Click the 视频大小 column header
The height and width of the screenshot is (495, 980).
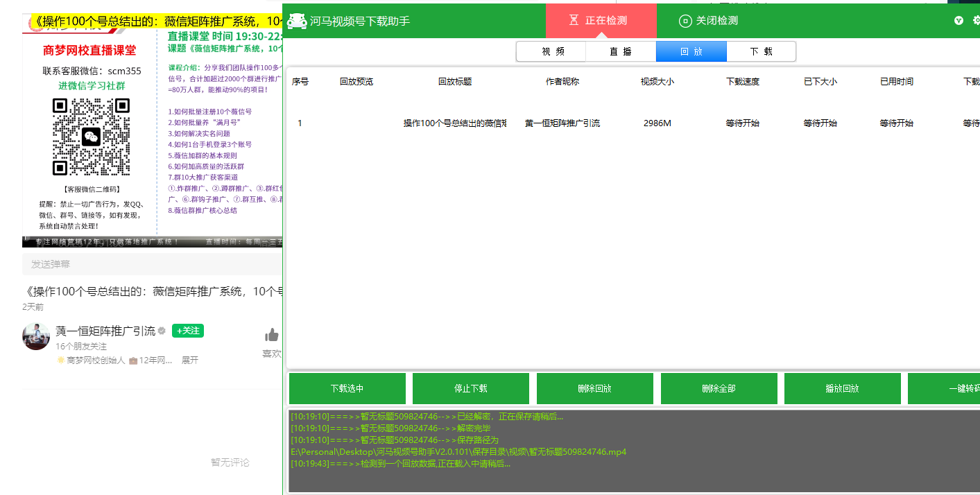pos(657,82)
